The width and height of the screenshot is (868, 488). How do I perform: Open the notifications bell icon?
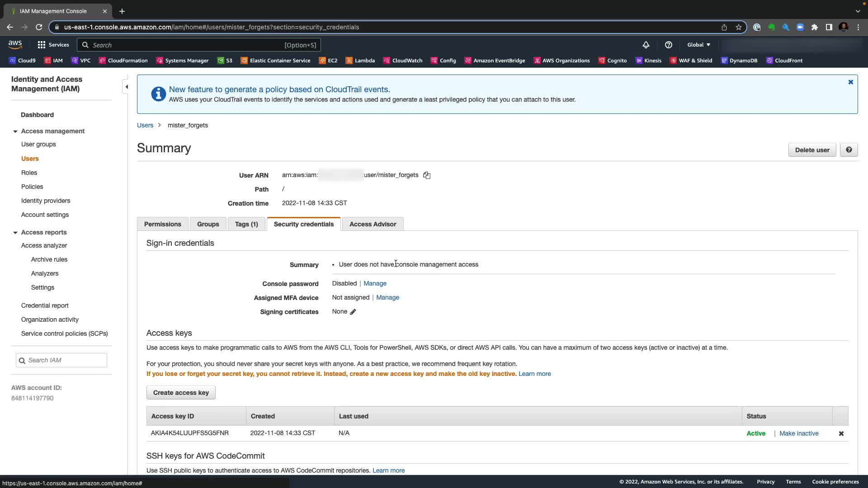[646, 45]
